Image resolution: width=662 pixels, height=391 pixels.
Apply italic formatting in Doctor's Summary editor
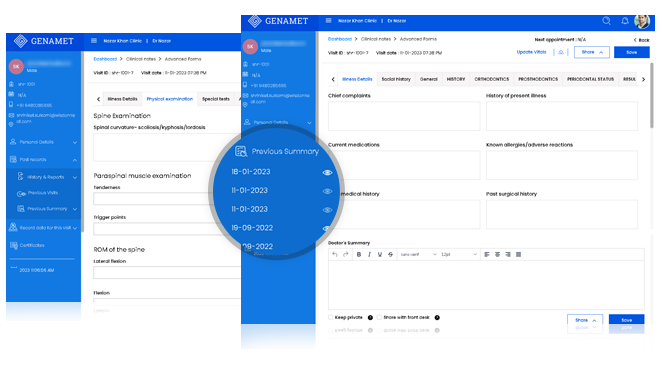[369, 254]
